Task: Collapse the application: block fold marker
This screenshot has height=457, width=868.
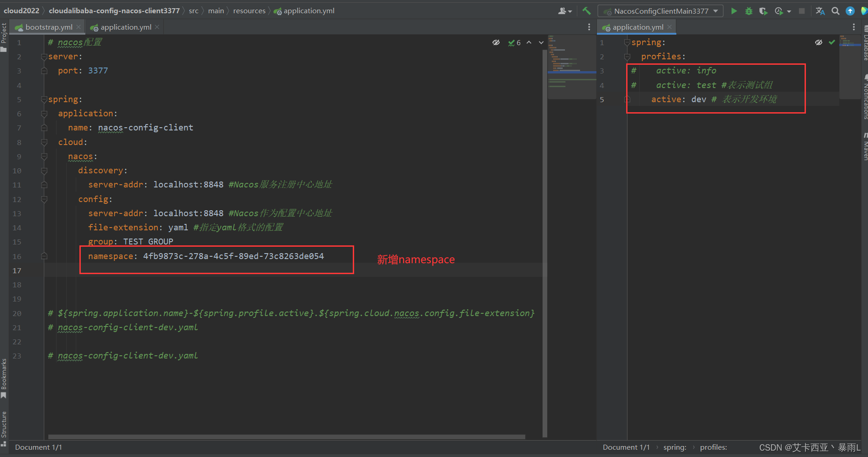Action: coord(44,114)
